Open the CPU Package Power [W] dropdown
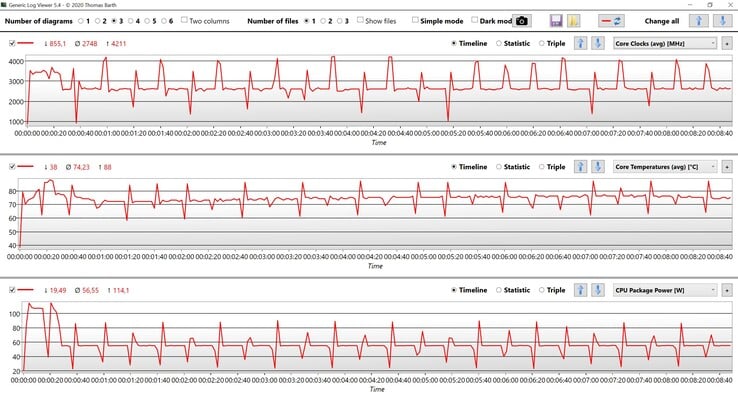The height and width of the screenshot is (400, 738). pos(665,290)
